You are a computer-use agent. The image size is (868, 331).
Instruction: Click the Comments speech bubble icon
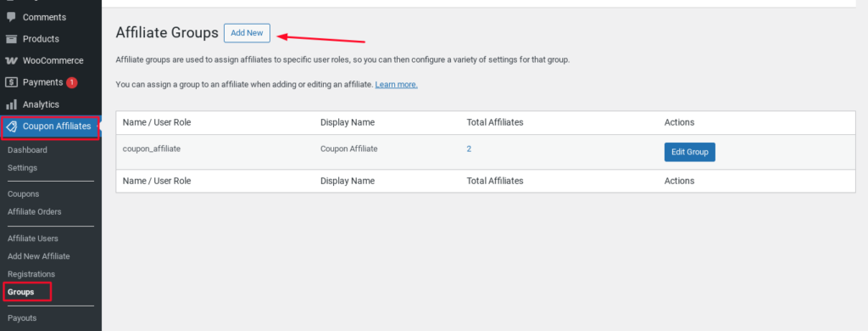click(x=11, y=17)
